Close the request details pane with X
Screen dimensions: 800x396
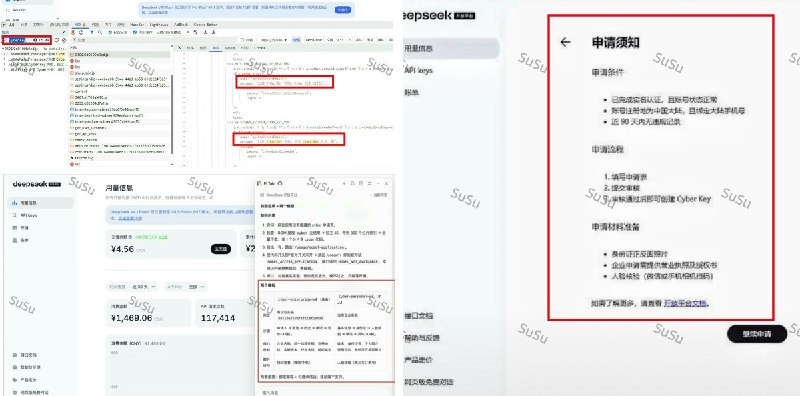click(180, 47)
